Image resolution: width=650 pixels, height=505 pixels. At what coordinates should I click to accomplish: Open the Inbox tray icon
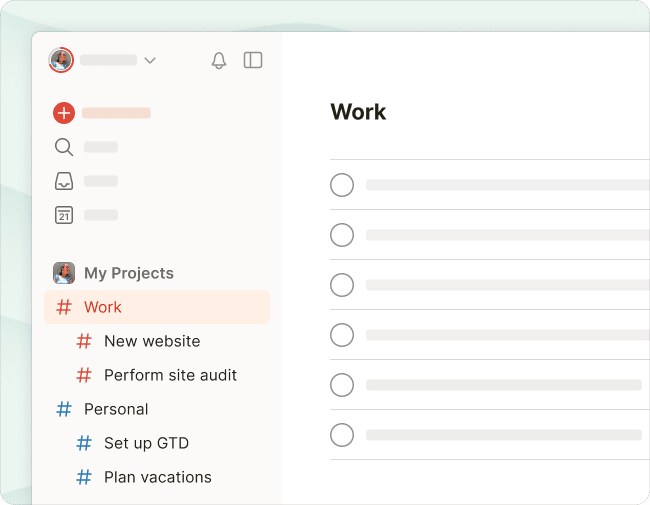(64, 181)
